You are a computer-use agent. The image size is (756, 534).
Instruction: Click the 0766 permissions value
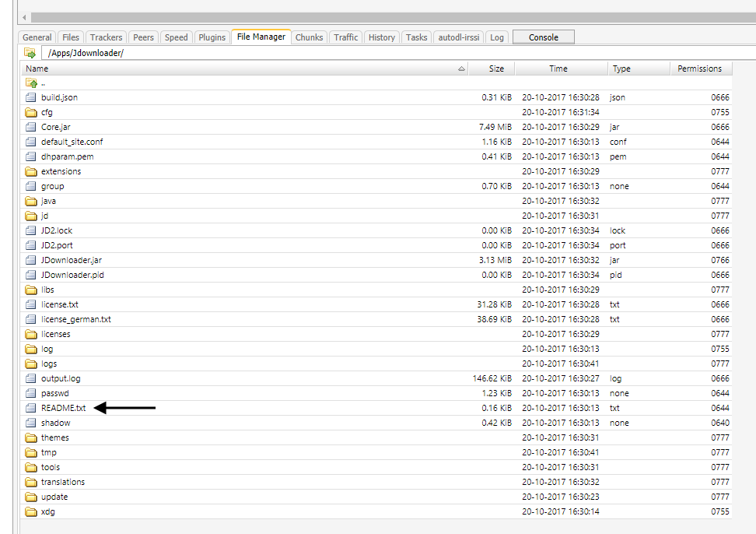pos(720,260)
